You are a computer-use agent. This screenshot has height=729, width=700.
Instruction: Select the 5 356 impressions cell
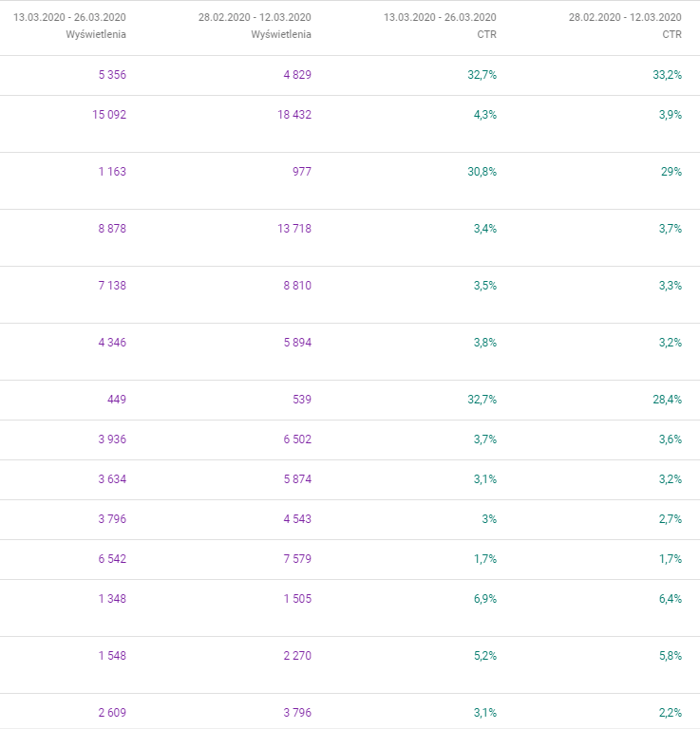click(x=112, y=75)
